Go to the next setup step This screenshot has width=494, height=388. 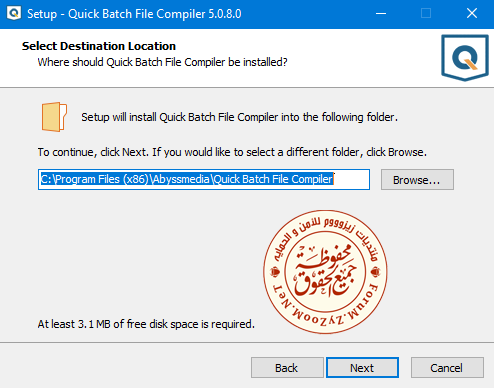(x=362, y=368)
